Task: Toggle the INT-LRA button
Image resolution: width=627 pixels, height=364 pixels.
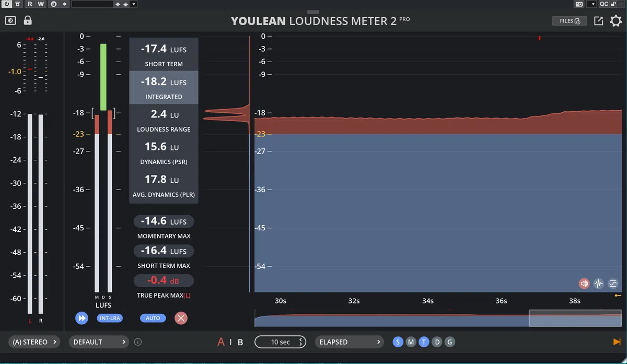Action: tap(109, 318)
